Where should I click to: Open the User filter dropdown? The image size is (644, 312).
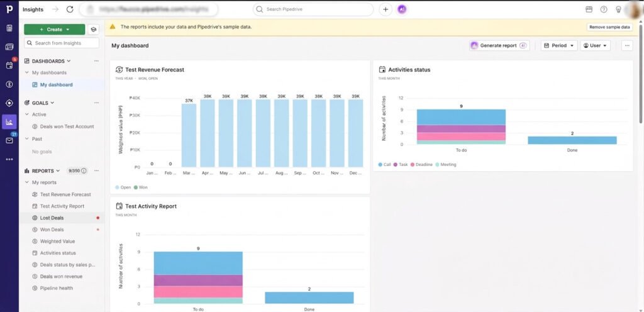[x=595, y=45]
